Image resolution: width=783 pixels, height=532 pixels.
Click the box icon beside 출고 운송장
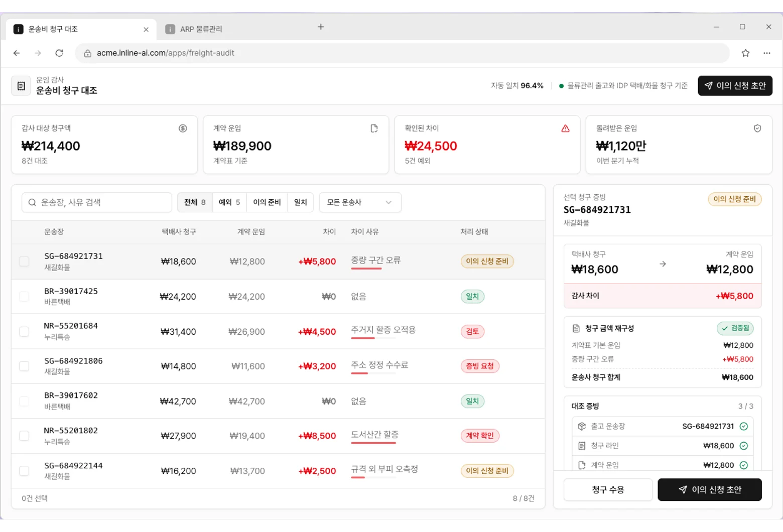click(582, 426)
